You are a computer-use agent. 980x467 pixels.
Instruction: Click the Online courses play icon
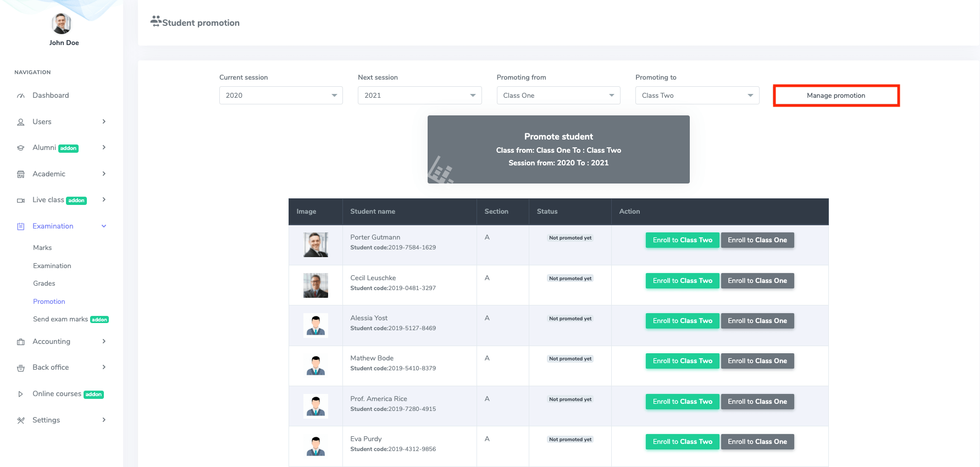(21, 394)
